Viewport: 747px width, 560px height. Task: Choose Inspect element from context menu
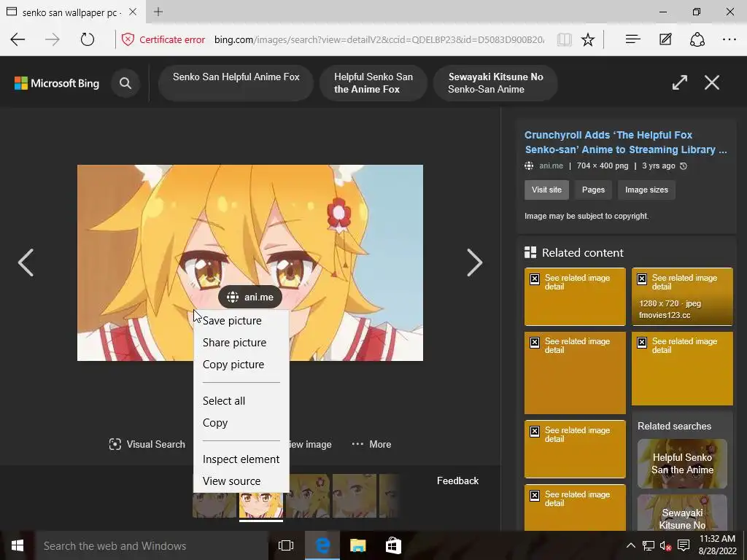[x=241, y=459]
